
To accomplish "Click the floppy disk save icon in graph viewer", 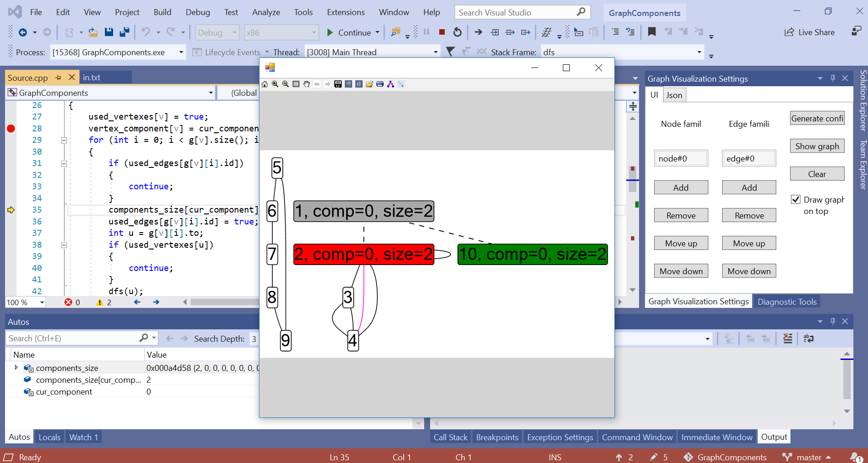I will click(x=338, y=84).
